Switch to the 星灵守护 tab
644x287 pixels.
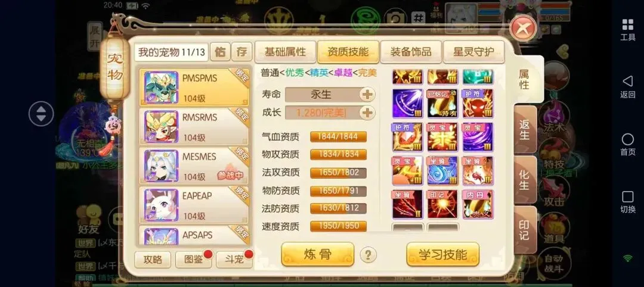[473, 52]
